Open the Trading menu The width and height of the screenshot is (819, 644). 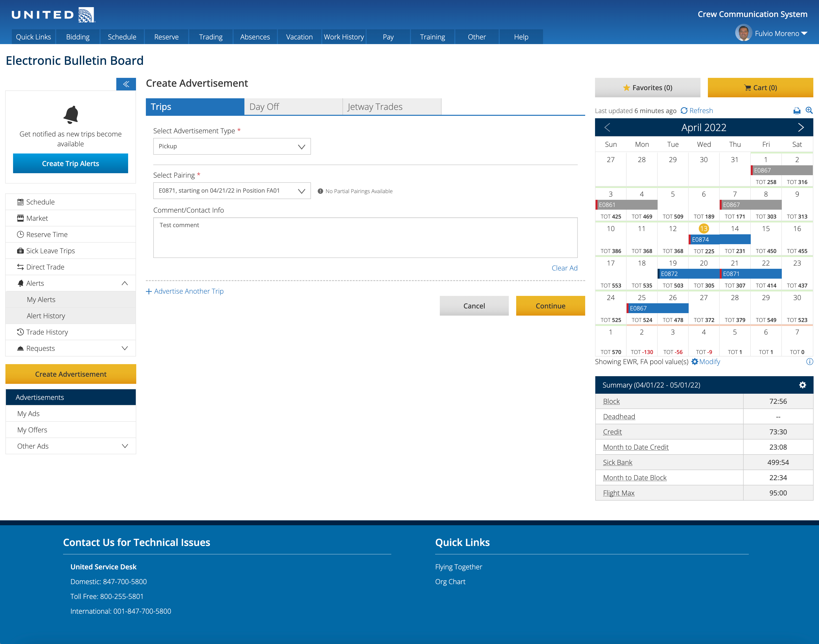click(x=211, y=37)
